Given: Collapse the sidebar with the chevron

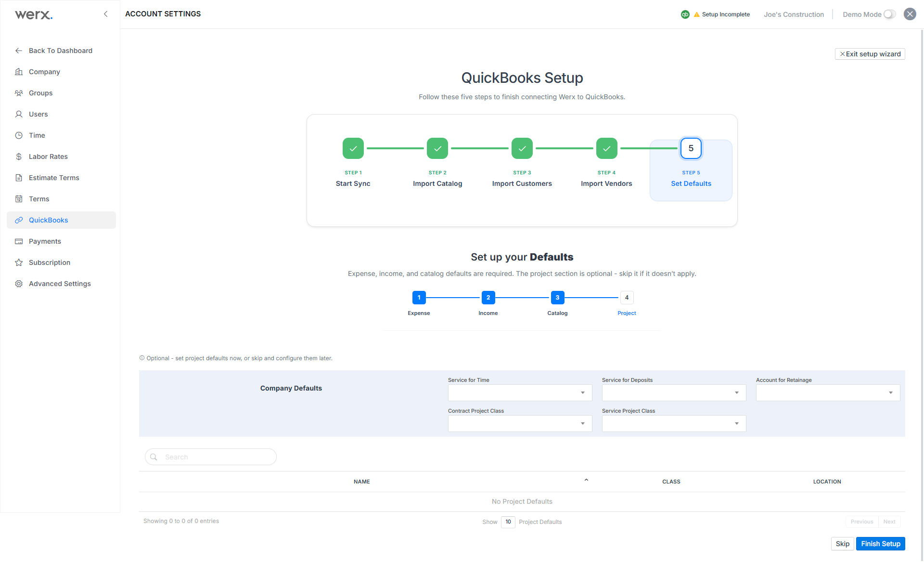Looking at the screenshot, I should [106, 14].
